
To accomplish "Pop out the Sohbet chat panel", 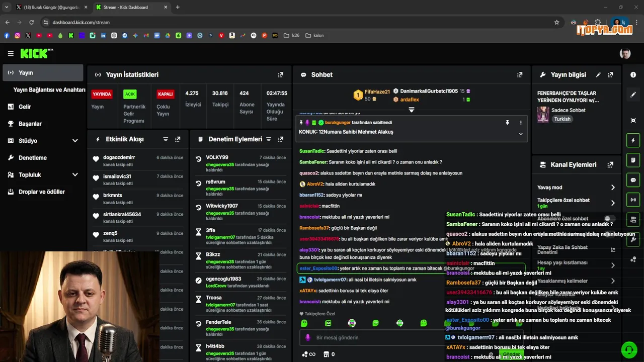I will [x=520, y=74].
